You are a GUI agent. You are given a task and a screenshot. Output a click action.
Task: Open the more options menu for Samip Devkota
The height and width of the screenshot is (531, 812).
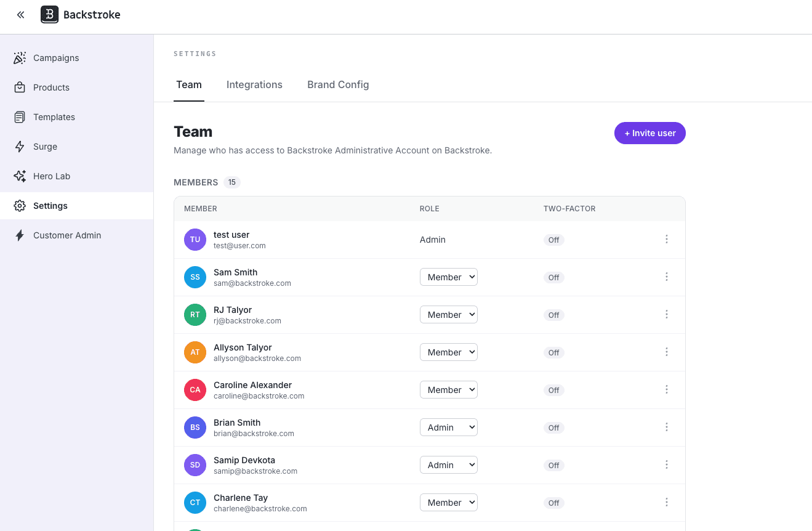pyautogui.click(x=667, y=464)
